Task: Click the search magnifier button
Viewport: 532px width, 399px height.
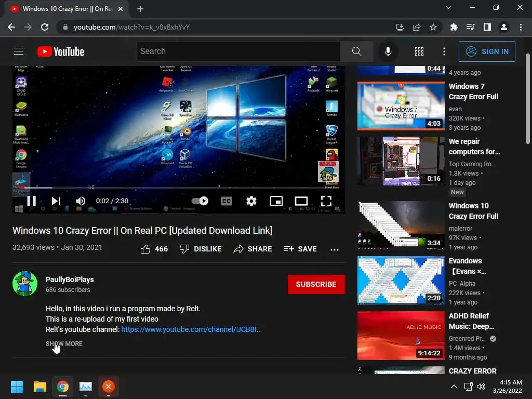Action: tap(356, 51)
